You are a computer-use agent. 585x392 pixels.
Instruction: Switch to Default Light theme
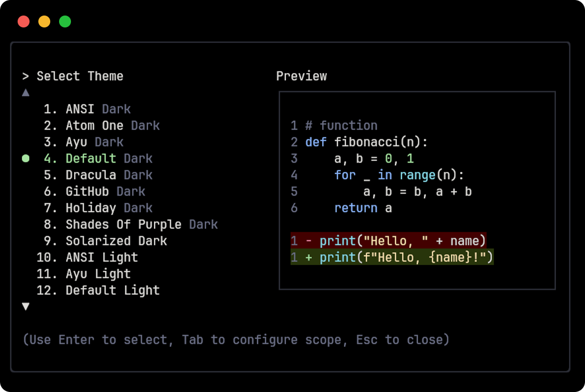click(112, 291)
